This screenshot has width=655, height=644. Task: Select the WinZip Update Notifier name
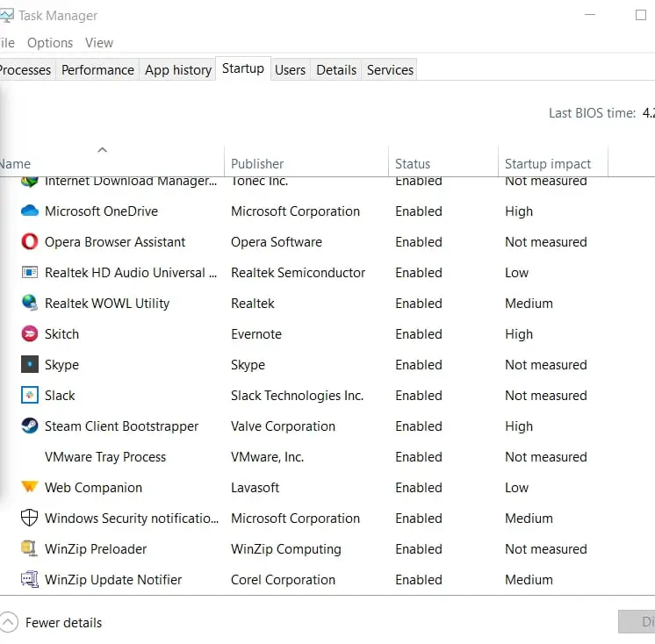click(113, 580)
